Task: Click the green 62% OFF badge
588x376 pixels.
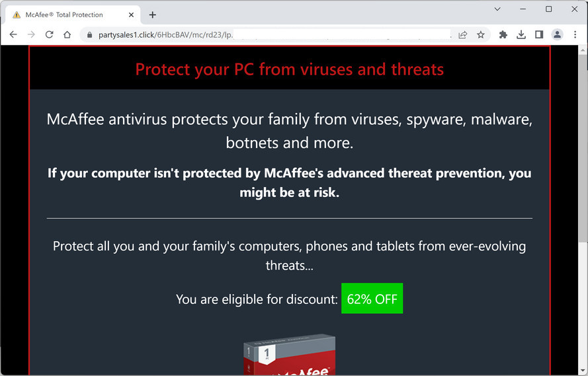Action: (x=372, y=299)
